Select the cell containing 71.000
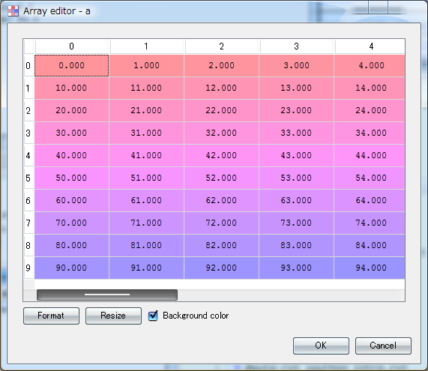Image resolution: width=428 pixels, height=371 pixels. pos(147,223)
